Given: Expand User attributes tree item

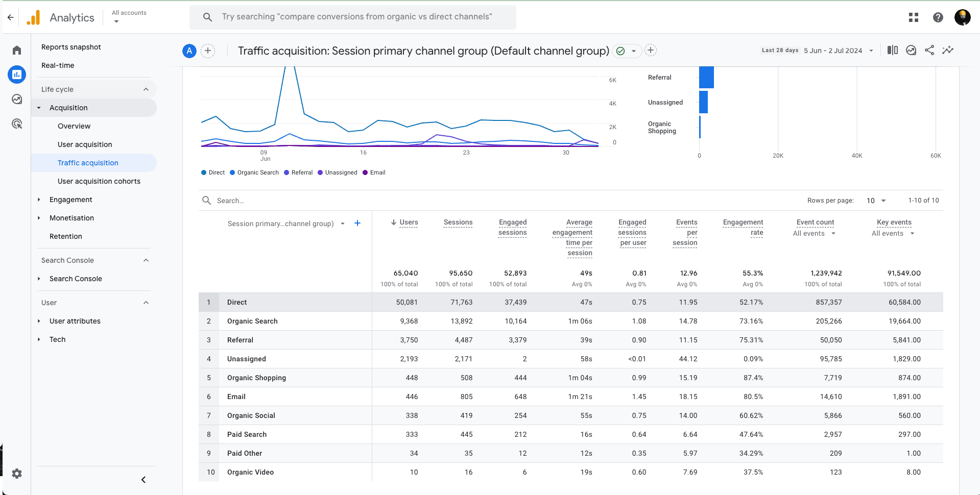Looking at the screenshot, I should click(39, 321).
